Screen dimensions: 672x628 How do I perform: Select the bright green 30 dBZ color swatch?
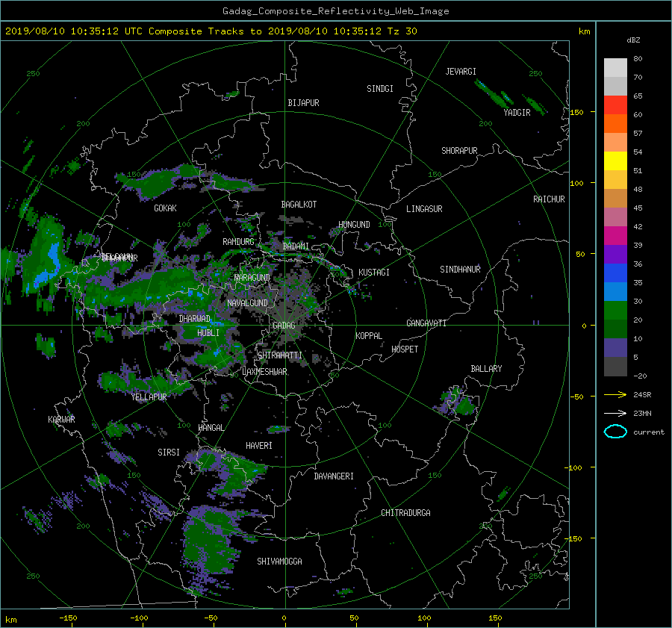point(615,311)
